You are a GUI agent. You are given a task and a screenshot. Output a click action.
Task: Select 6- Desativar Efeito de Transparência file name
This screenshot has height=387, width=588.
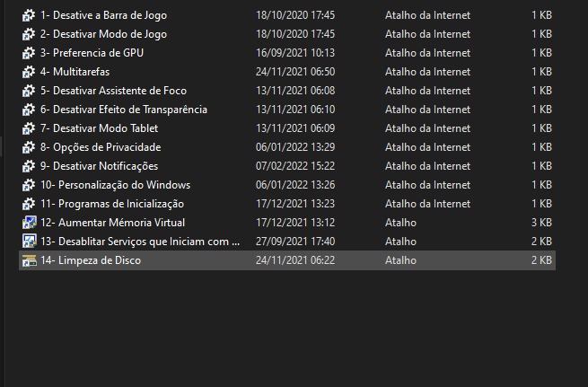123,110
